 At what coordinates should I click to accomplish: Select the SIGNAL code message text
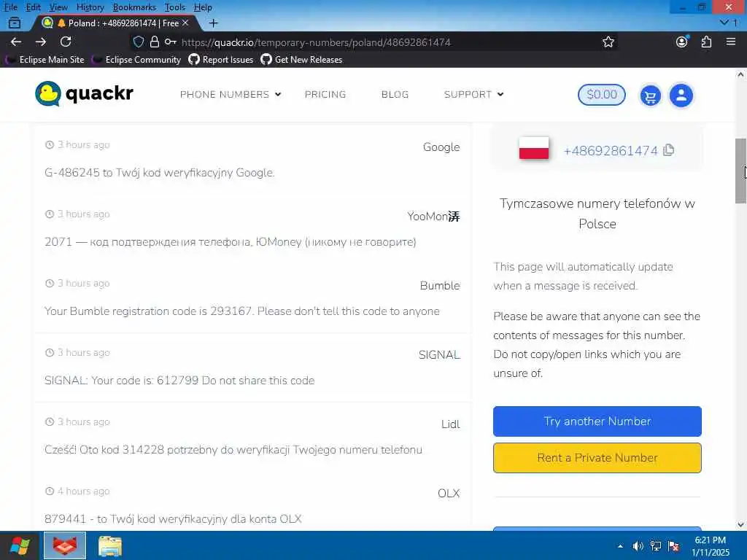click(x=179, y=381)
